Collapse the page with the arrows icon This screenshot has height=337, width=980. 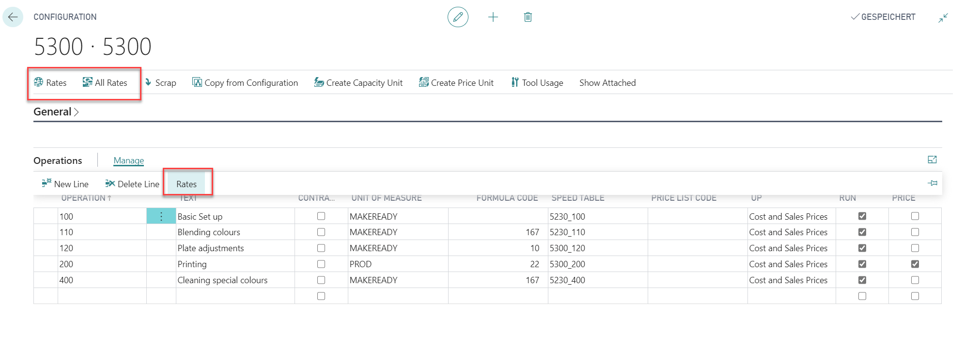(943, 17)
